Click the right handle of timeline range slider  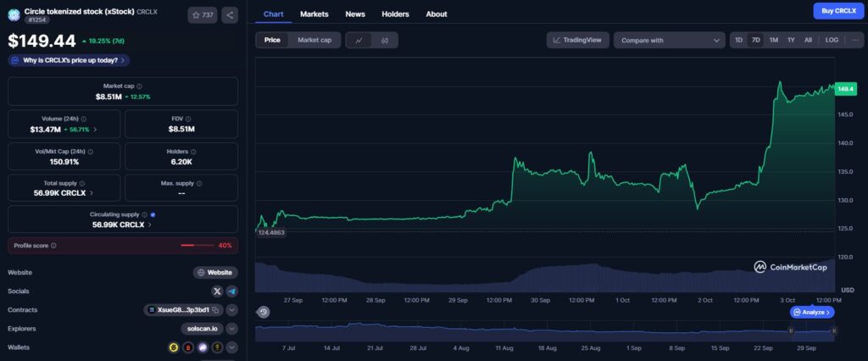[x=834, y=331]
